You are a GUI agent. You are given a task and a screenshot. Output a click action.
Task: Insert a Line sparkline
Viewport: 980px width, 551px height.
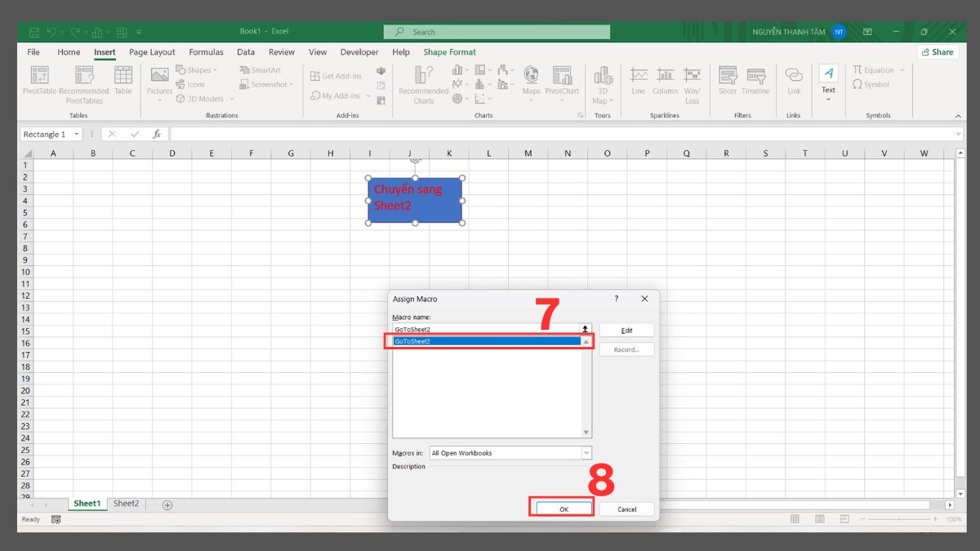pyautogui.click(x=638, y=82)
